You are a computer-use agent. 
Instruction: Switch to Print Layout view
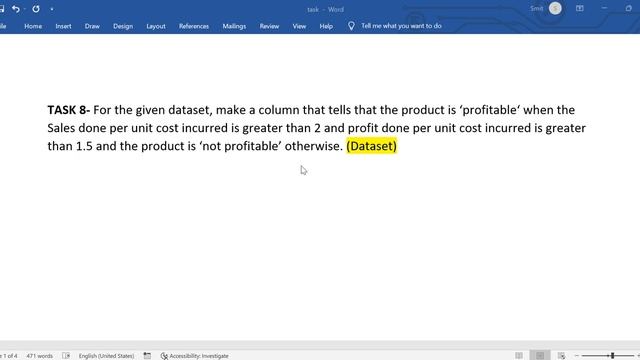coord(540,356)
